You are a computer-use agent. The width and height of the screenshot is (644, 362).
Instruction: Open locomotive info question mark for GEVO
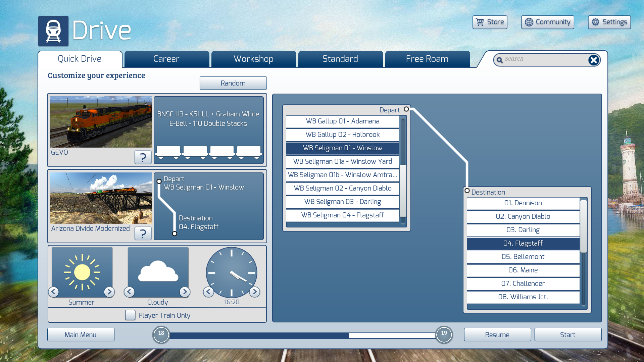point(143,157)
